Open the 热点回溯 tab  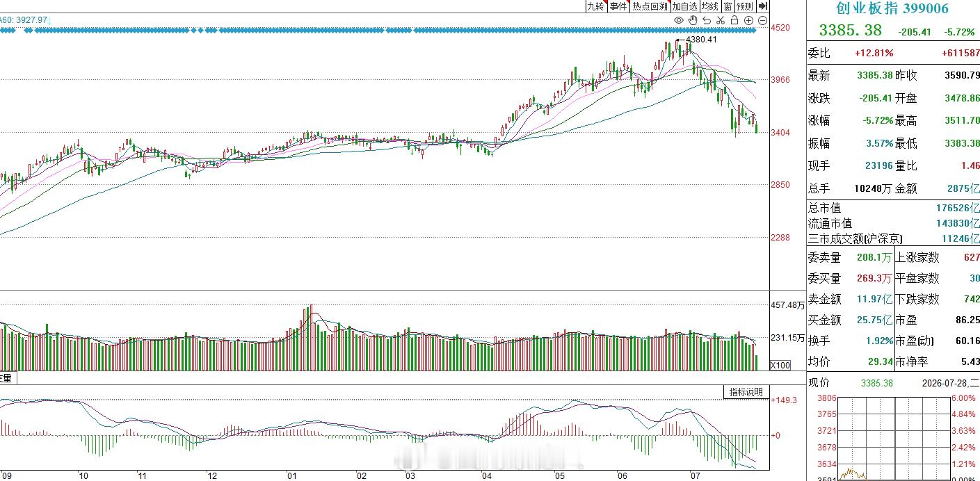pyautogui.click(x=650, y=6)
